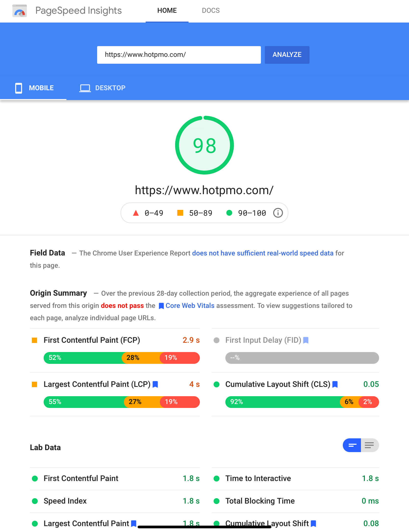
Task: Click the mobile phone icon
Action: (19, 88)
